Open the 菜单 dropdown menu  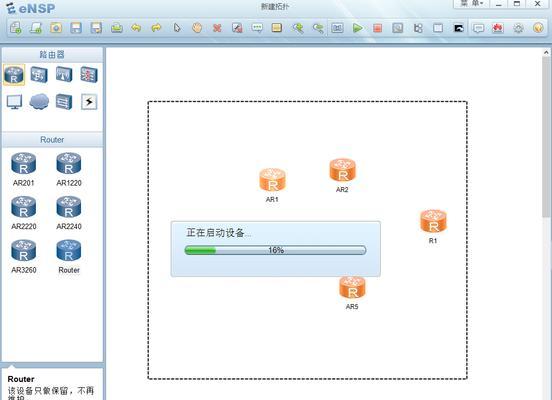pos(472,4)
